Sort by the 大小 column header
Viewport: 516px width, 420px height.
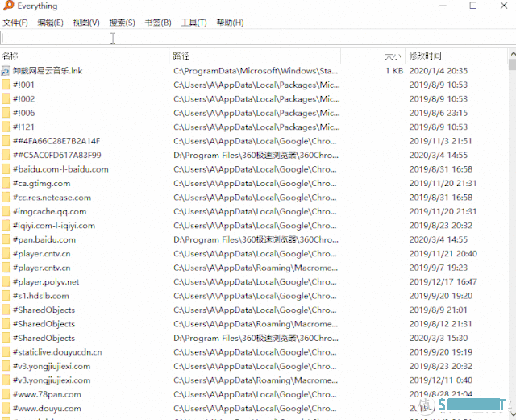pos(372,56)
